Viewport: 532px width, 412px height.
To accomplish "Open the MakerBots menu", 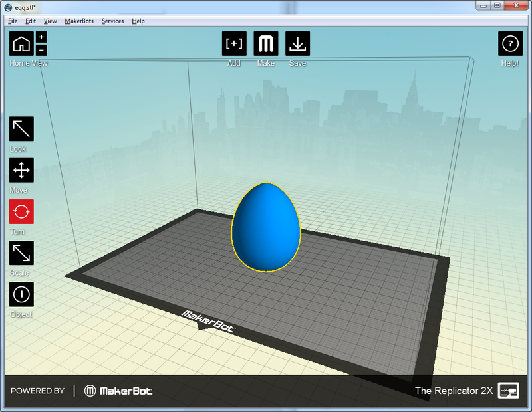I will [79, 21].
